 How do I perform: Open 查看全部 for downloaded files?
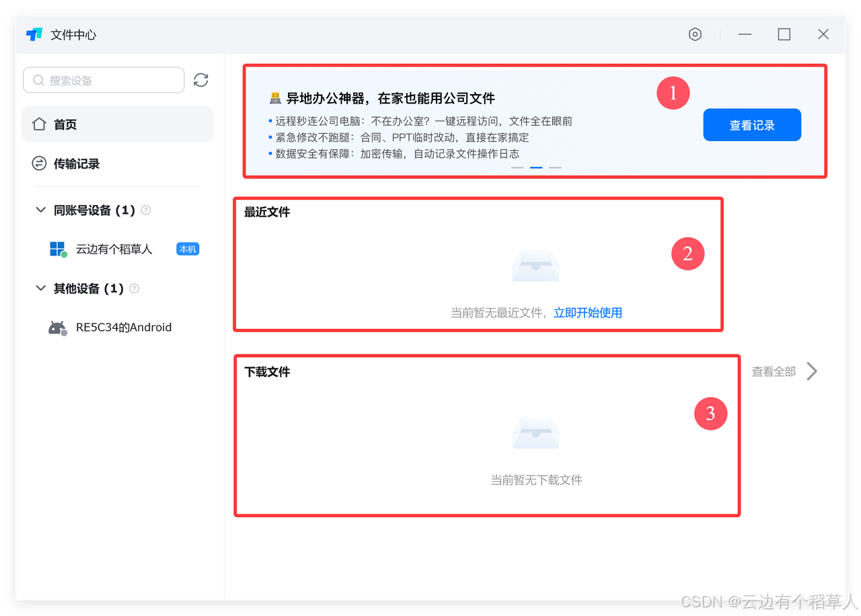[x=774, y=371]
